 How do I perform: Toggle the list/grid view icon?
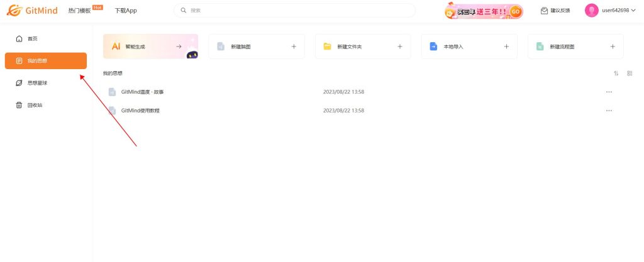630,74
